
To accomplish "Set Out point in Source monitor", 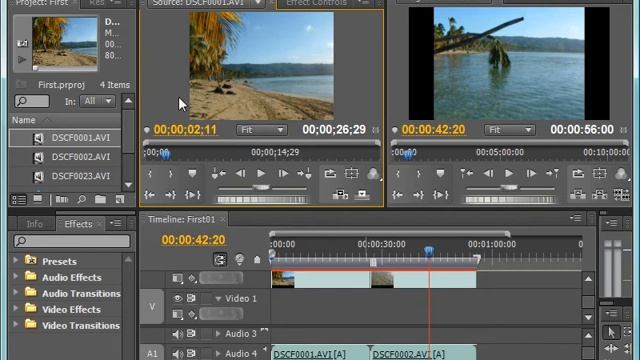I will [171, 174].
